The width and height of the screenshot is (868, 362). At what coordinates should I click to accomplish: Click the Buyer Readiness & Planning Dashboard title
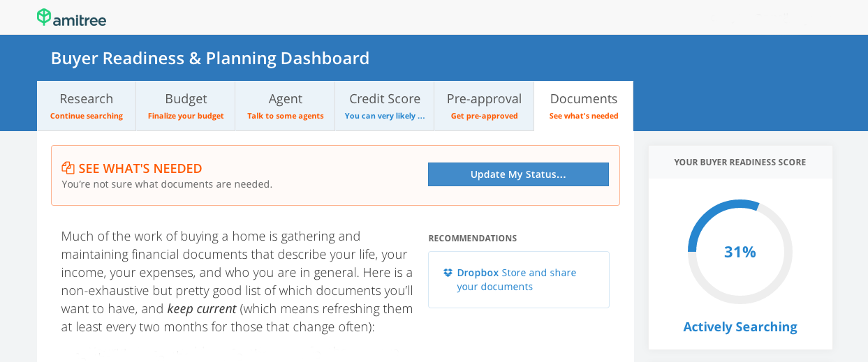tap(210, 58)
